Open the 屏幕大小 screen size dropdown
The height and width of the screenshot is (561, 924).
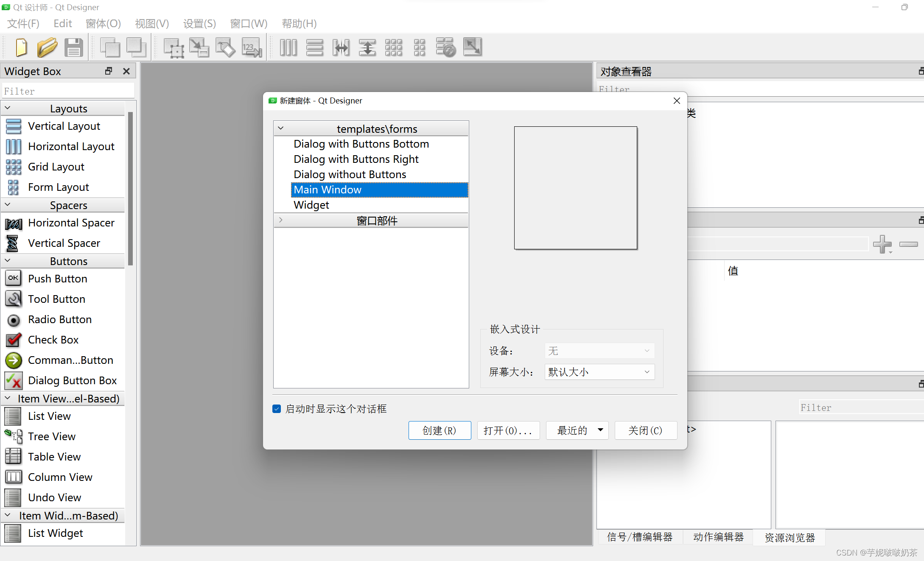coord(599,372)
